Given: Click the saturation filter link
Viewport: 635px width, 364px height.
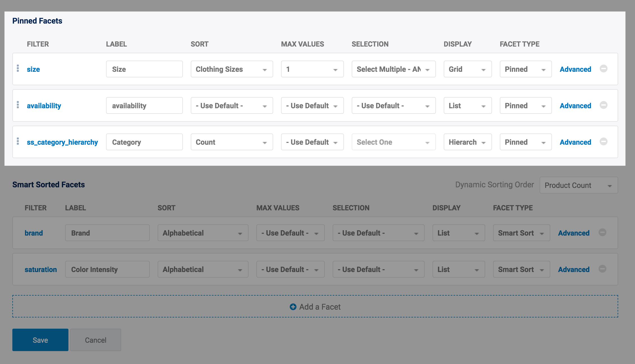Looking at the screenshot, I should [41, 269].
